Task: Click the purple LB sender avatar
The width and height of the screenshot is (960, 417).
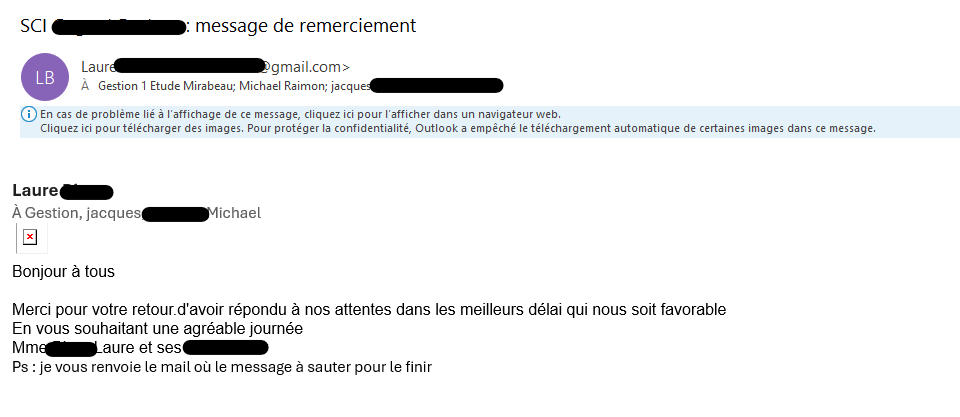Action: [45, 77]
